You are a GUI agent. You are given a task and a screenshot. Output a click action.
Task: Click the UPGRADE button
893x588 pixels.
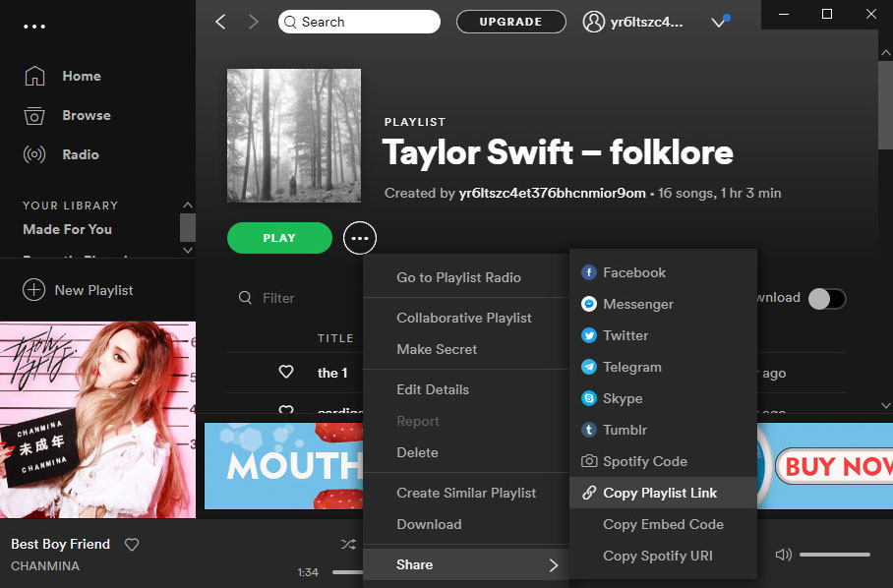point(510,21)
